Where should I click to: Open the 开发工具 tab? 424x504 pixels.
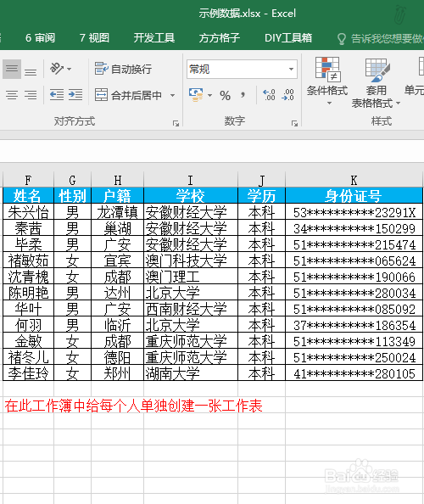[154, 38]
